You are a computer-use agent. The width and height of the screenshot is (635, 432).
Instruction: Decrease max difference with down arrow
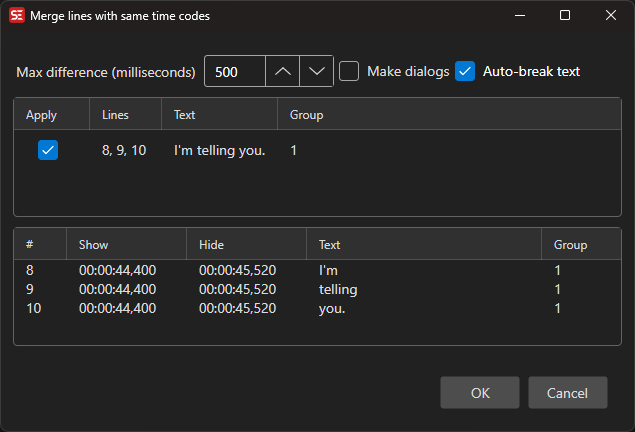point(317,71)
